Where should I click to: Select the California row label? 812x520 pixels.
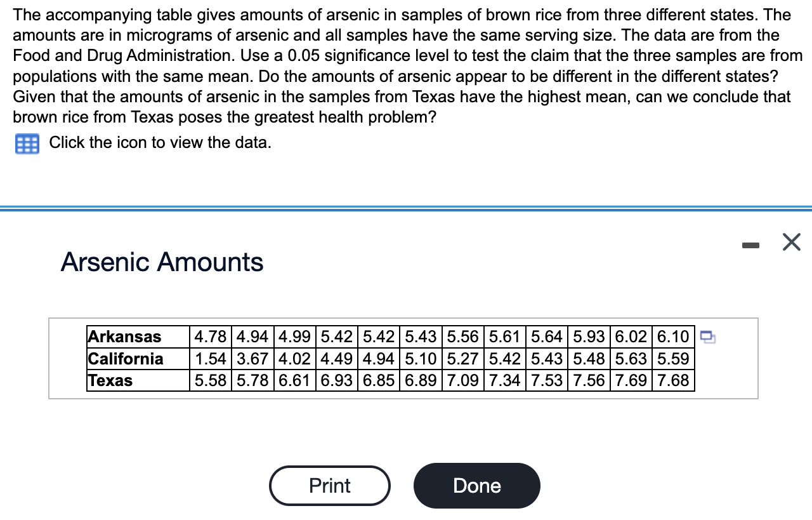click(124, 359)
